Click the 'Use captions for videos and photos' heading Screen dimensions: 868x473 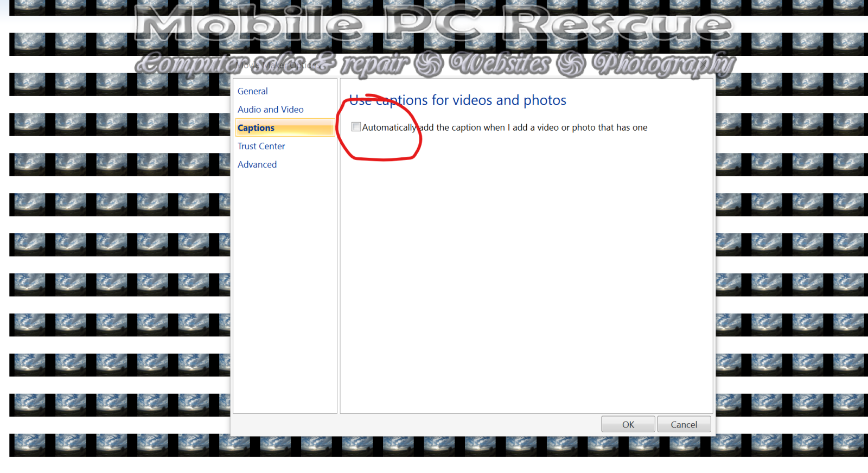[x=458, y=100]
